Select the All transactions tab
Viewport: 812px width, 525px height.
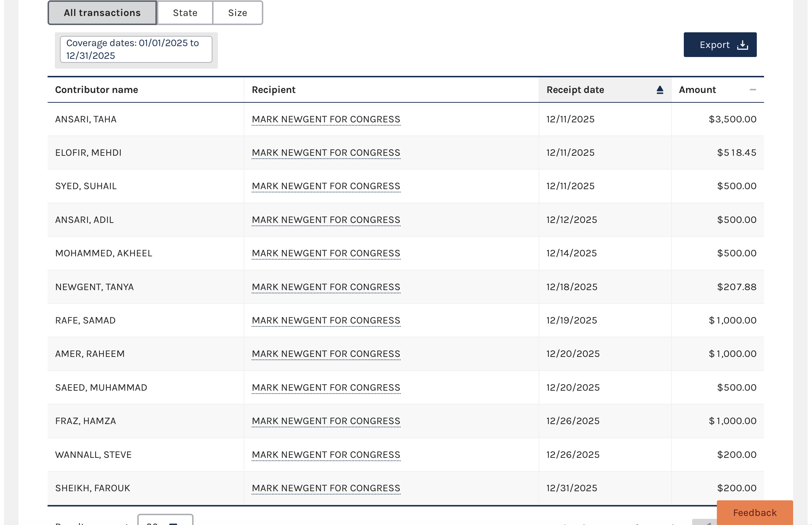102,13
